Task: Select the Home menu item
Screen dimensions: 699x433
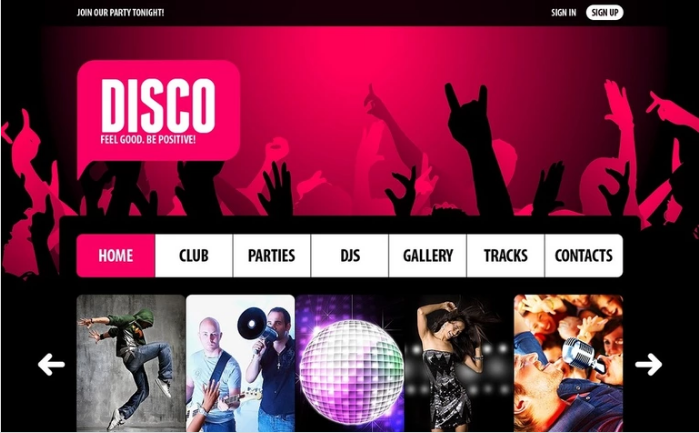Action: click(x=116, y=256)
